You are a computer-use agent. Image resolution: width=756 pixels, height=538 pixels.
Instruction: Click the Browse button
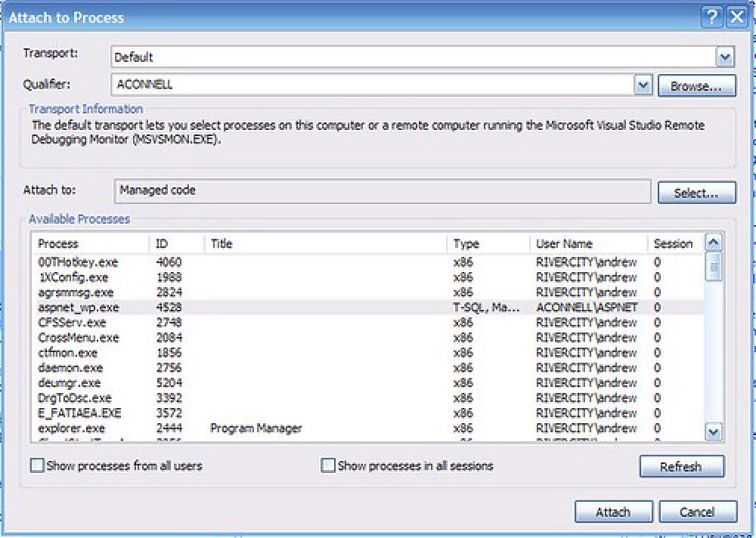pos(697,85)
